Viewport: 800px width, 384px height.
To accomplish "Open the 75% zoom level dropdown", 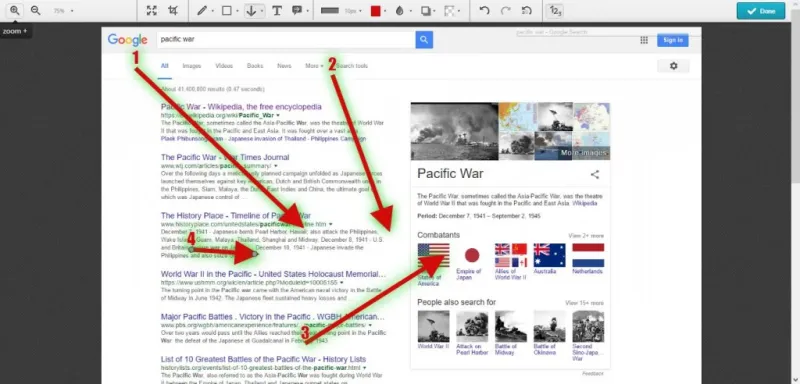I will 64,11.
